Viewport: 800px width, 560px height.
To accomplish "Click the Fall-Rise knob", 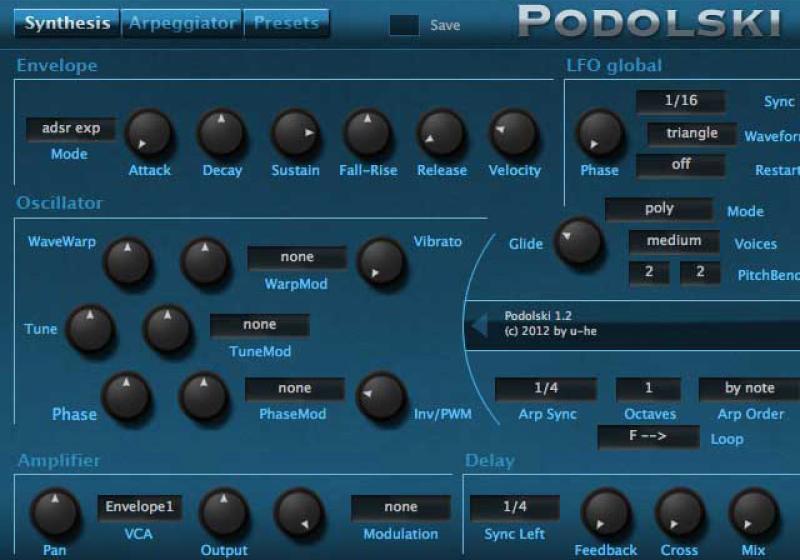I will tap(368, 133).
